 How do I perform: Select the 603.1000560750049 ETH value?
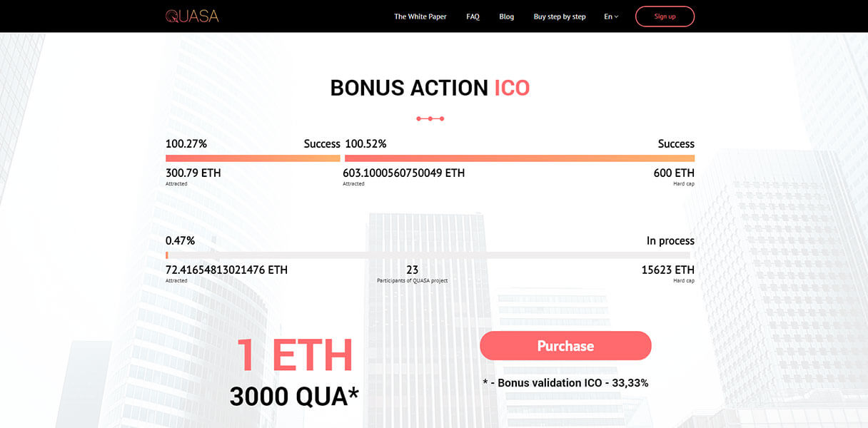(404, 173)
